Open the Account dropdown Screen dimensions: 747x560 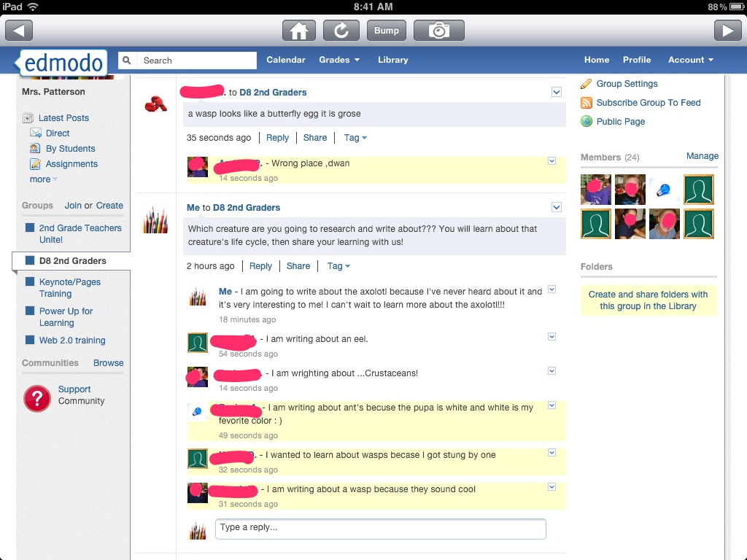(689, 60)
